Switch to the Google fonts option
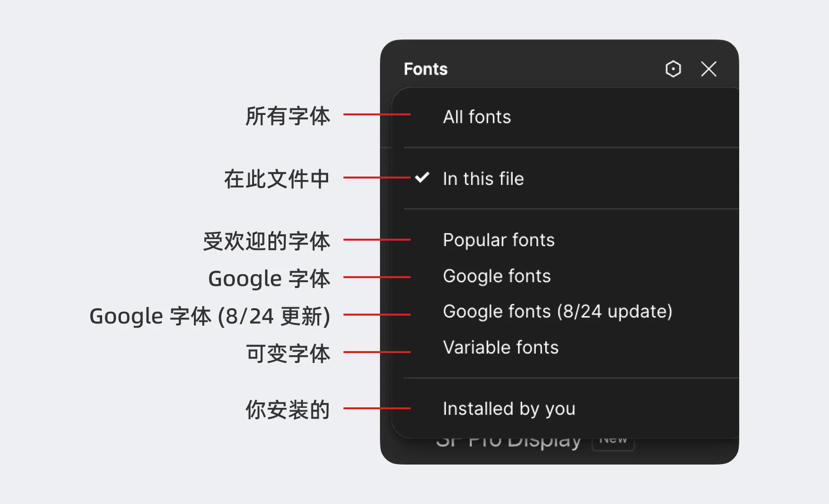Screen dimensions: 829x504 (496, 276)
